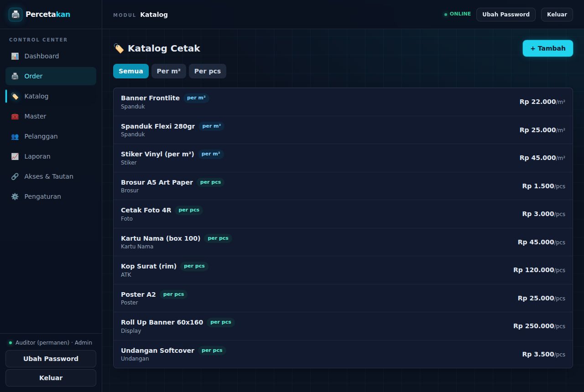
Task: Select the Order printer icon in sidebar
Action: point(15,76)
